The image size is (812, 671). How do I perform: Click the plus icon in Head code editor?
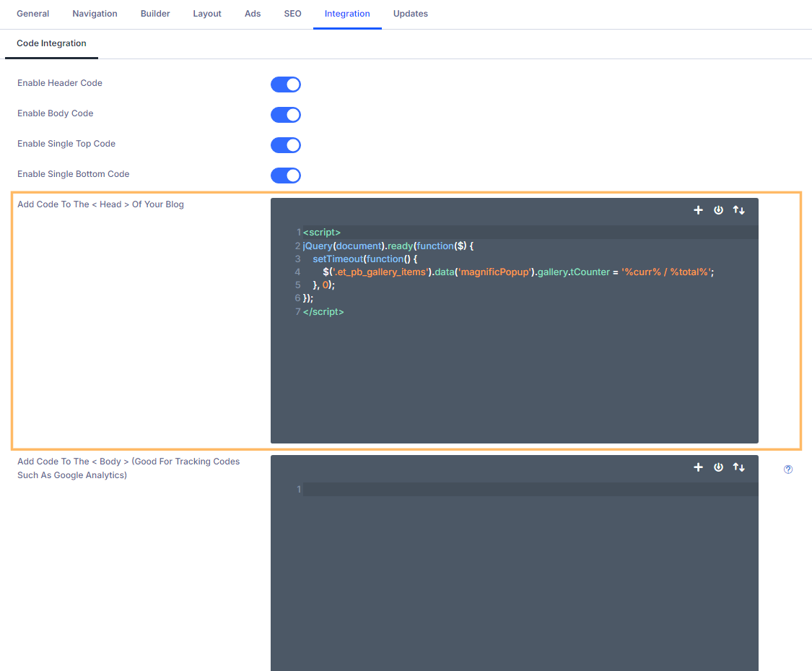698,210
